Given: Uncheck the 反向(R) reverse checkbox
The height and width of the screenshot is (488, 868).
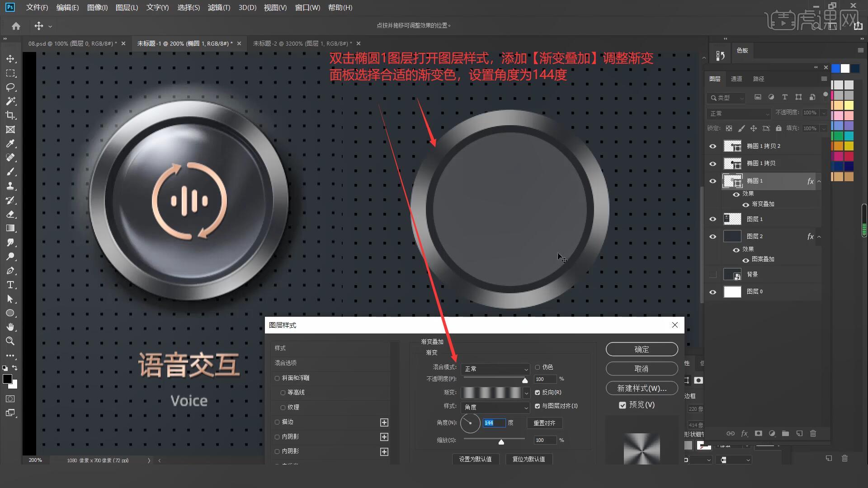Looking at the screenshot, I should (538, 393).
